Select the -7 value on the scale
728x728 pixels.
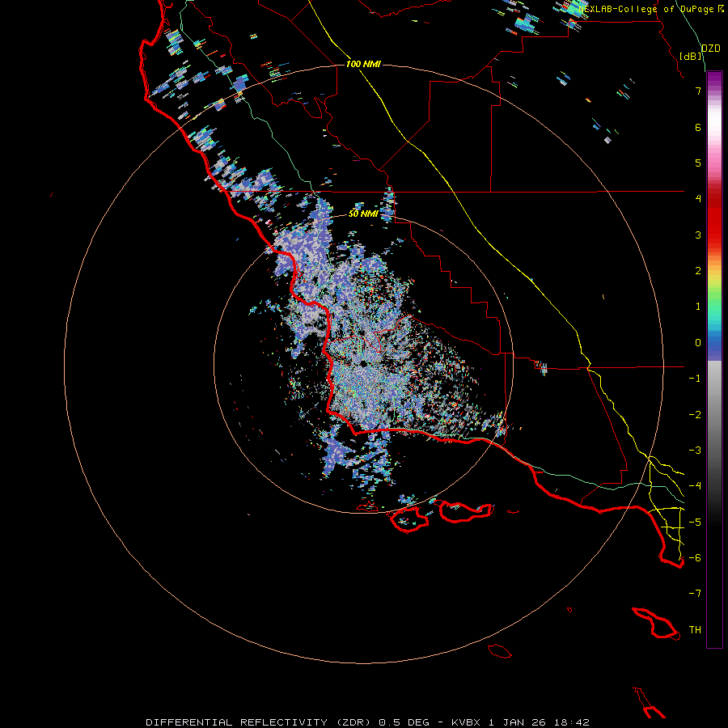coord(695,594)
